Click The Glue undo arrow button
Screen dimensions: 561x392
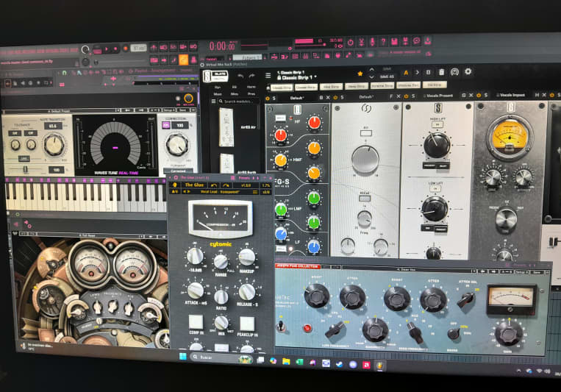[x=214, y=185]
